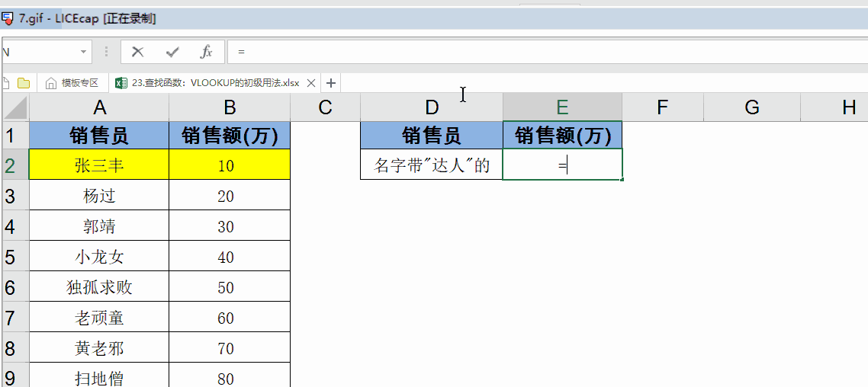Switch to the 模板专区 tab

[79, 83]
